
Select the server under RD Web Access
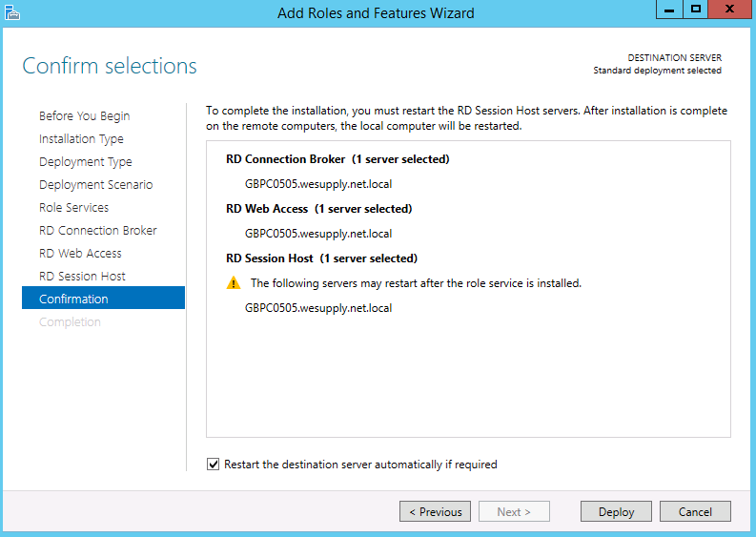tap(318, 234)
